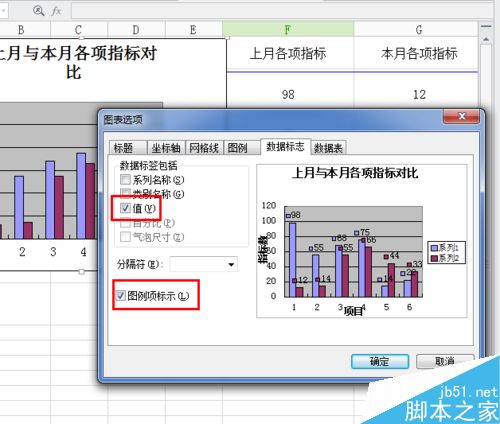The height and width of the screenshot is (424, 500).
Task: Click cell containing value 98
Action: point(288,94)
